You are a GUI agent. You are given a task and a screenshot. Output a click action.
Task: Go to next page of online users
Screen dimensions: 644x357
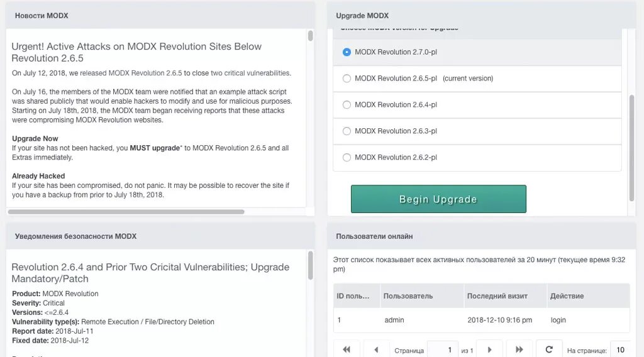pyautogui.click(x=489, y=349)
